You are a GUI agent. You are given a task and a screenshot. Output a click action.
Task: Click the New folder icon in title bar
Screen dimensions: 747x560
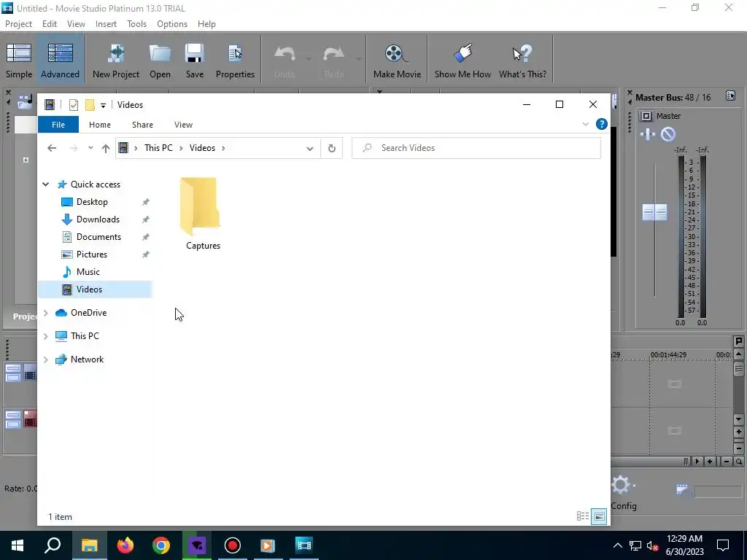click(x=90, y=105)
